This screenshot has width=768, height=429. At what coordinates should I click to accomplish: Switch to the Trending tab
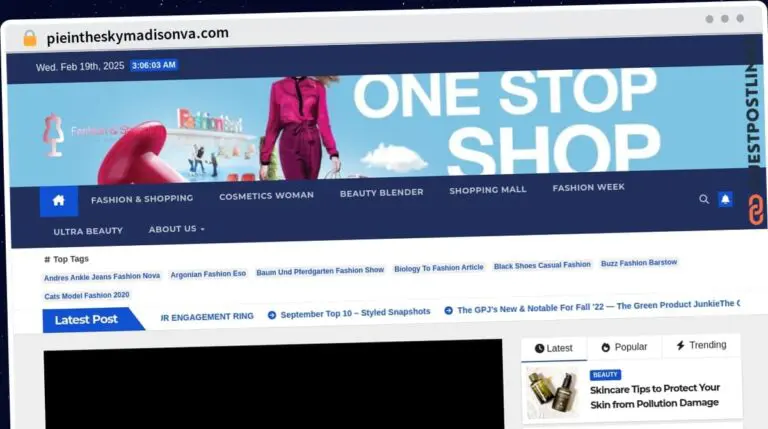701,345
